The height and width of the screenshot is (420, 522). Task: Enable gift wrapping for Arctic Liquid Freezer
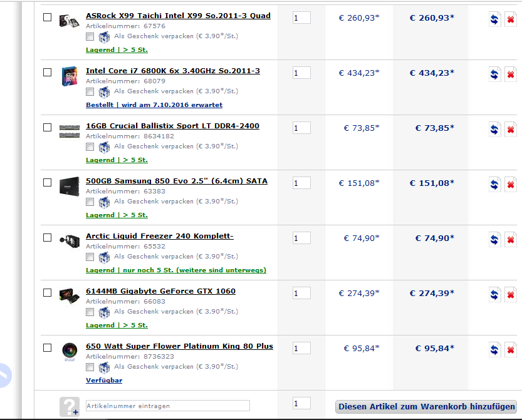click(x=90, y=257)
